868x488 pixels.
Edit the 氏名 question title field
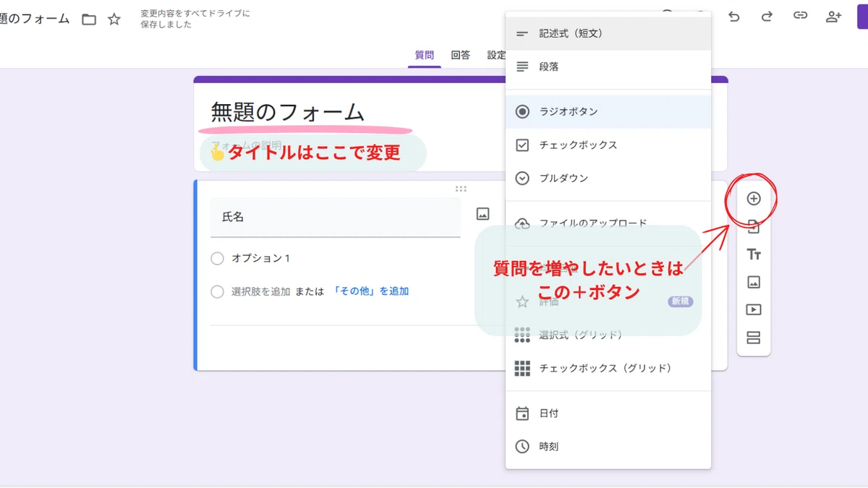336,217
